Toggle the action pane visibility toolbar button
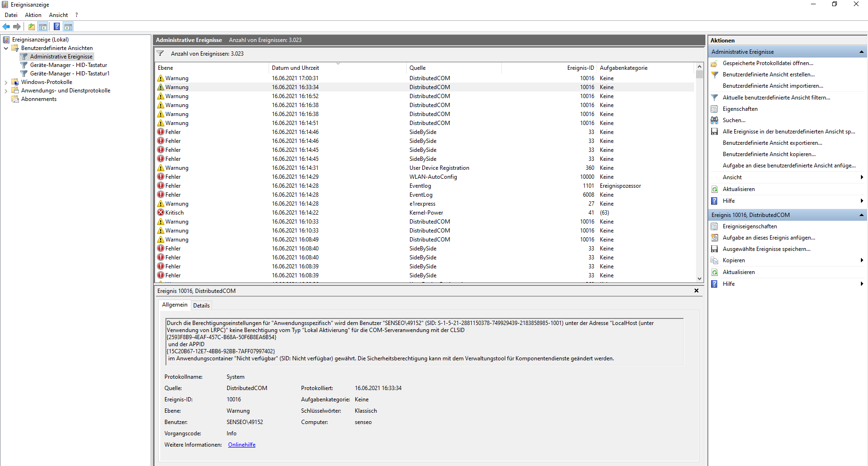The image size is (868, 466). tap(68, 27)
